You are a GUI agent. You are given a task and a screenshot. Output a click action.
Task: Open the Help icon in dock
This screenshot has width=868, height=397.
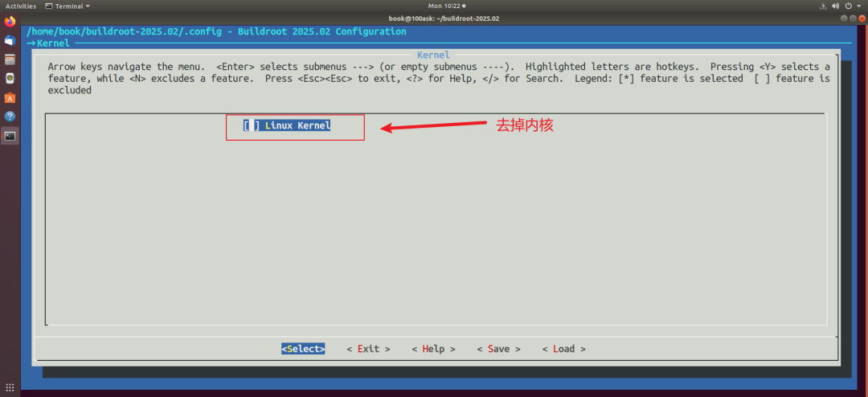pos(10,117)
